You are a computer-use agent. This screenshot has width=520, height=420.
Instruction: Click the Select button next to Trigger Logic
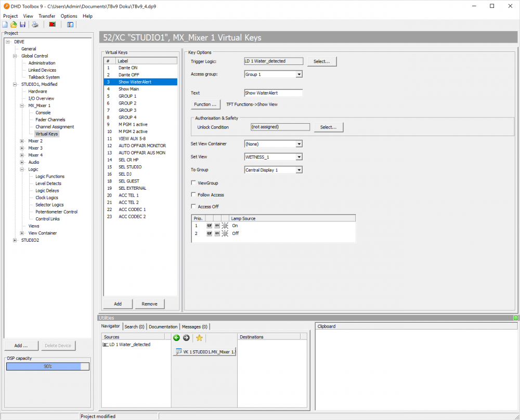(x=321, y=61)
